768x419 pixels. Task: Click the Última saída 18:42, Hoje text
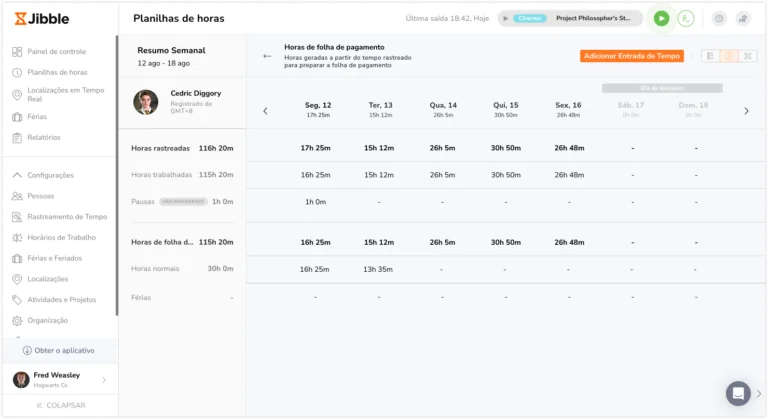(x=447, y=18)
